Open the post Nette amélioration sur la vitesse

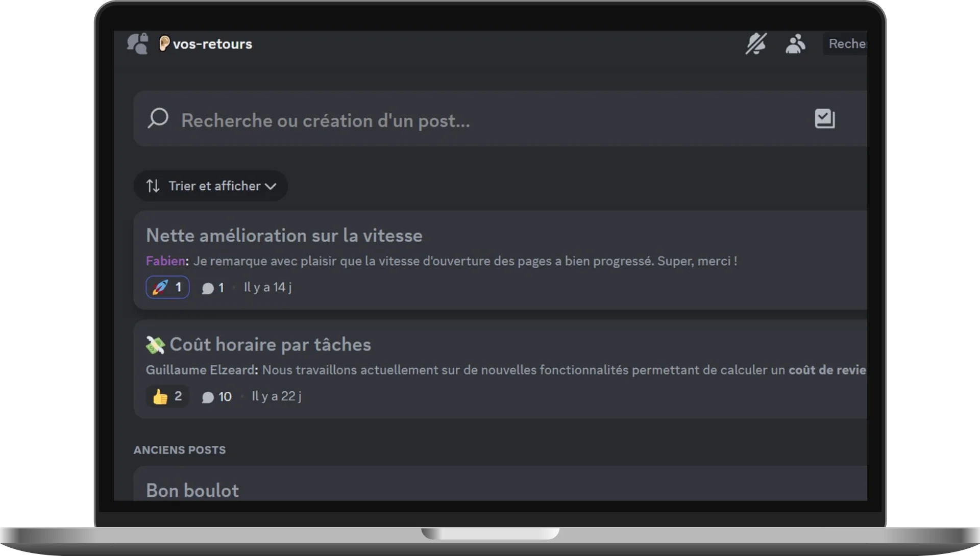(284, 235)
